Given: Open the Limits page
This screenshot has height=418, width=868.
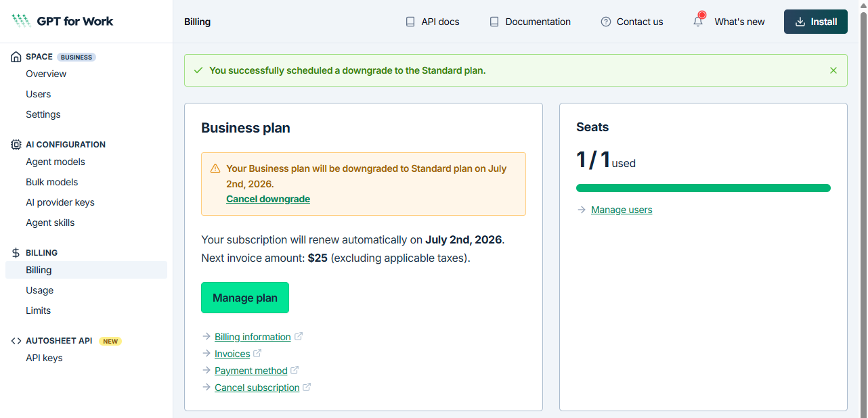Looking at the screenshot, I should coord(39,310).
